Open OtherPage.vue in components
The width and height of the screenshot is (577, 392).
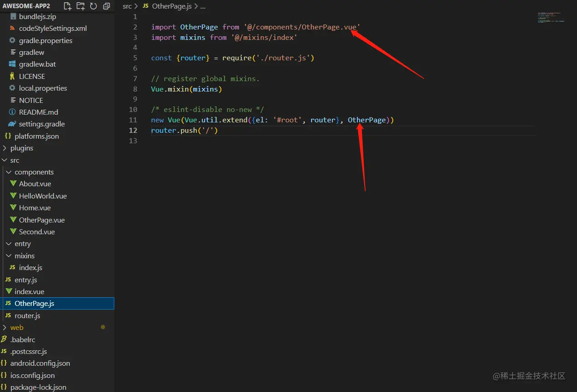tap(42, 220)
